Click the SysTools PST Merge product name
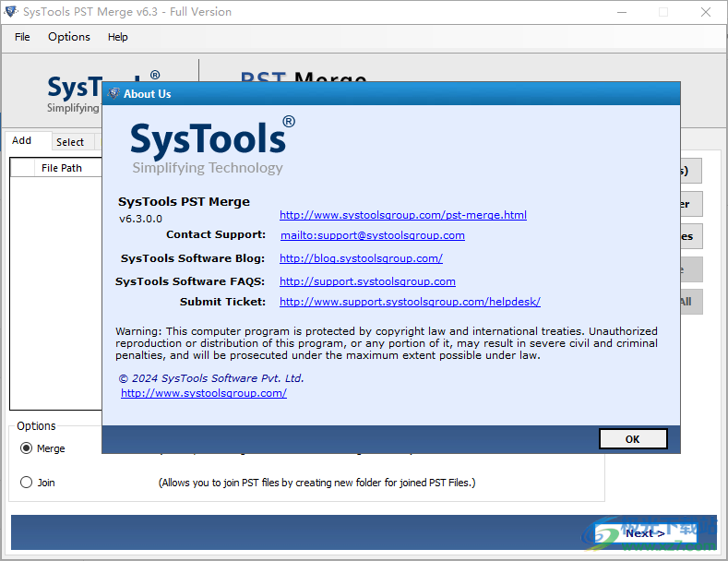The height and width of the screenshot is (561, 728). 184,202
